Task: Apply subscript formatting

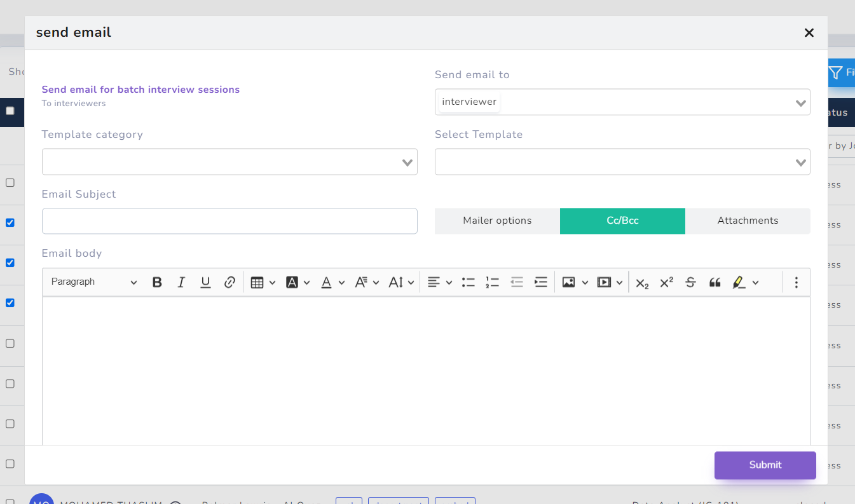Action: (641, 282)
